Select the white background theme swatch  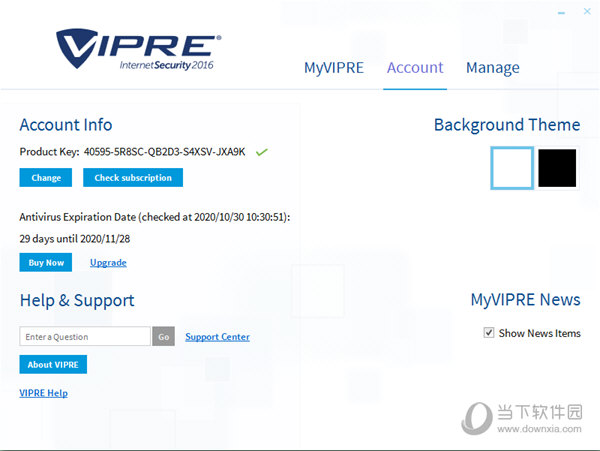point(512,168)
